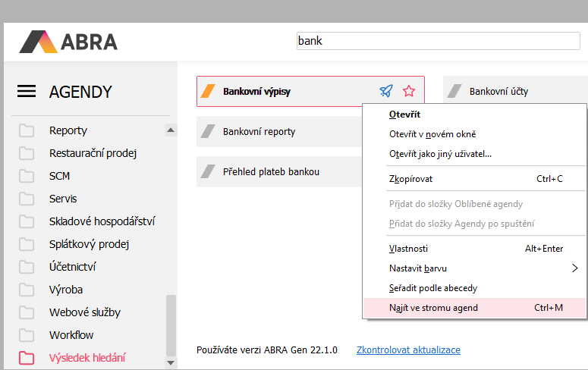The image size is (588, 370).
Task: Click the rocket icon on Bankovní výpisy
Action: (x=386, y=91)
